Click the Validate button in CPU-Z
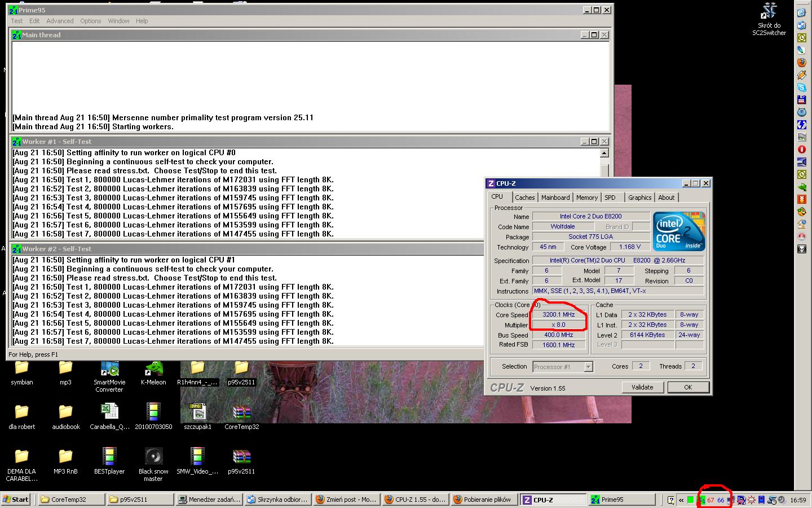The width and height of the screenshot is (812, 508). 642,387
